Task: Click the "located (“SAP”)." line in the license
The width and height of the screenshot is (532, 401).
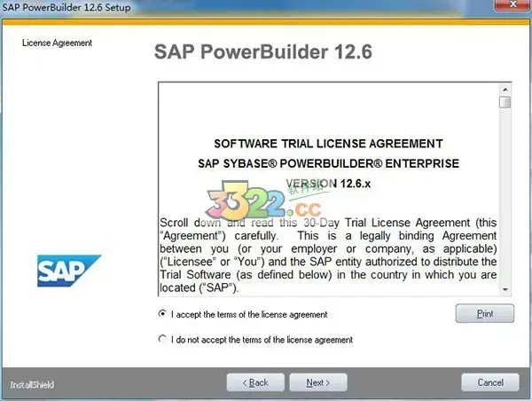Action: 199,287
